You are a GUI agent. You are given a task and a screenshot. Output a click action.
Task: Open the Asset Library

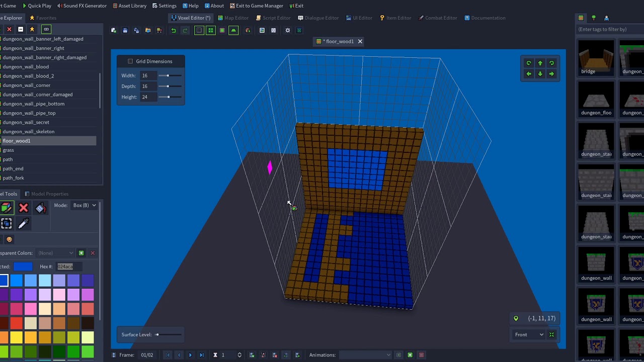[130, 6]
